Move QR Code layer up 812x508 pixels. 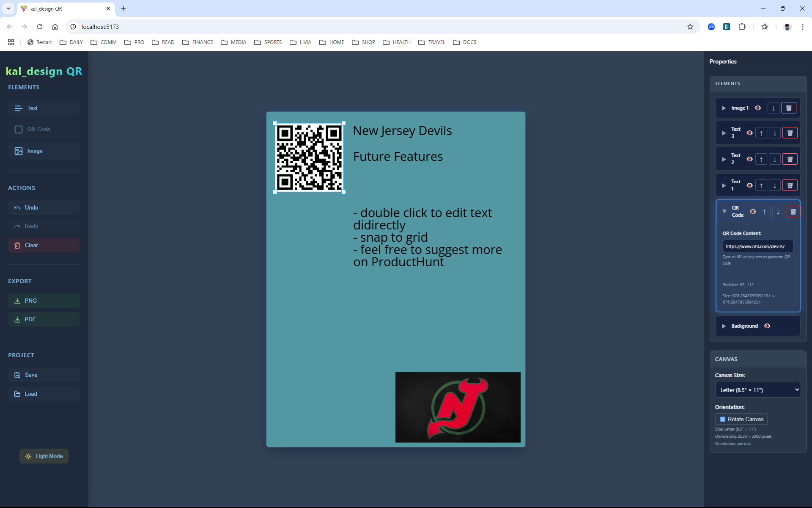[765, 212]
